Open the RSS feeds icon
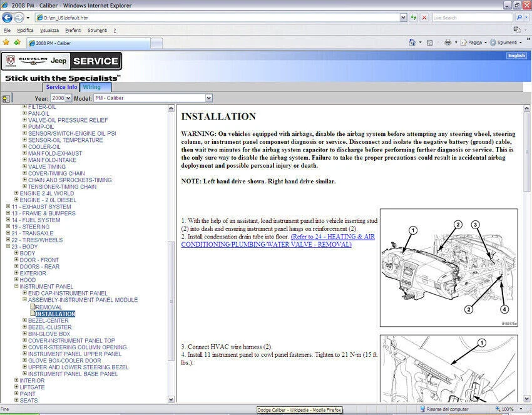The image size is (532, 415). click(x=430, y=42)
